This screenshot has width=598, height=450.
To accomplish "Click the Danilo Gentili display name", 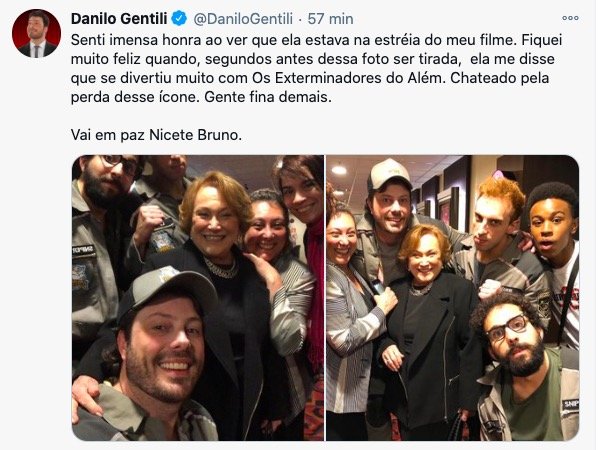I will pos(119,19).
